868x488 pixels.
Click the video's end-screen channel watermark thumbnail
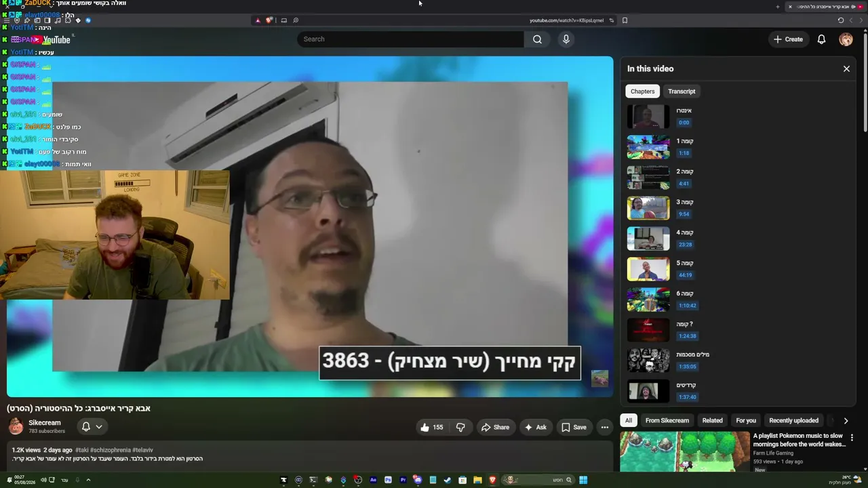[x=599, y=378]
